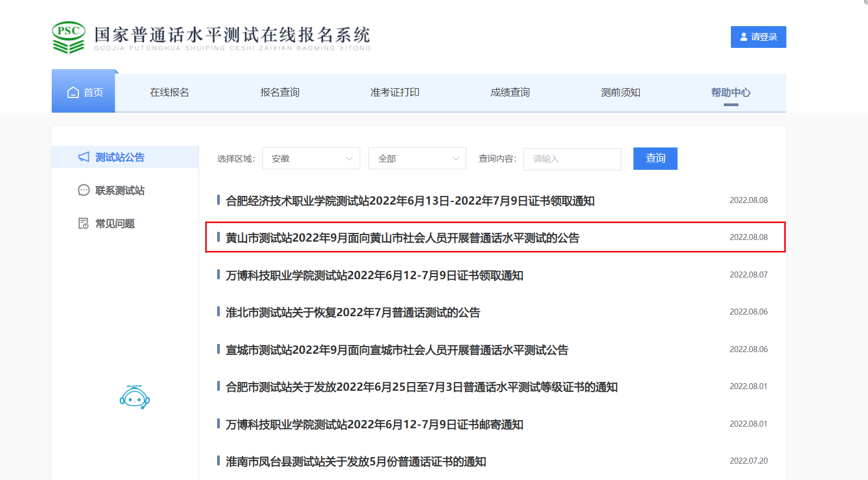Screen dimensions: 868x480
Task: Open the 测前须知 menu tab
Action: coord(620,93)
